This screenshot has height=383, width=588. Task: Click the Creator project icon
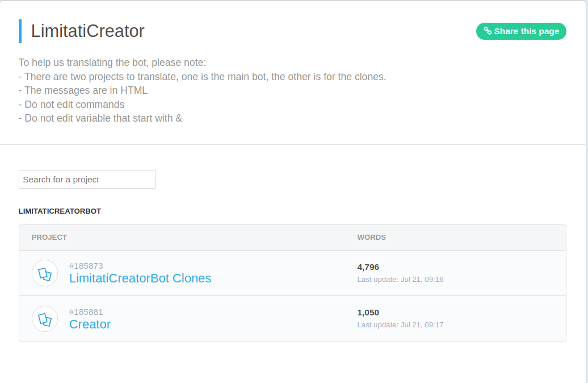[x=45, y=319]
